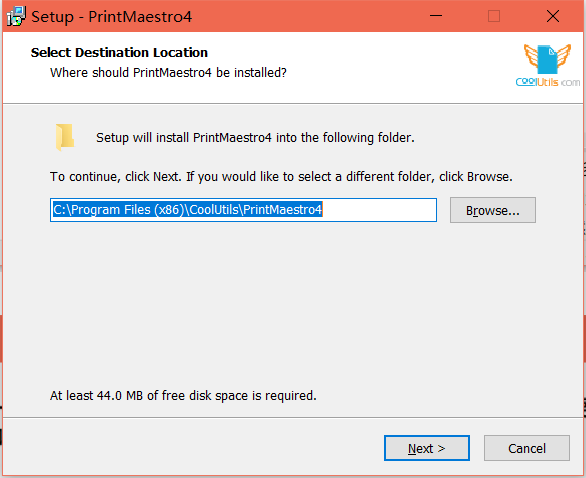Screen dimensions: 586x478
Task: Click the '44.0 MB of free disk space' note
Action: click(183, 395)
